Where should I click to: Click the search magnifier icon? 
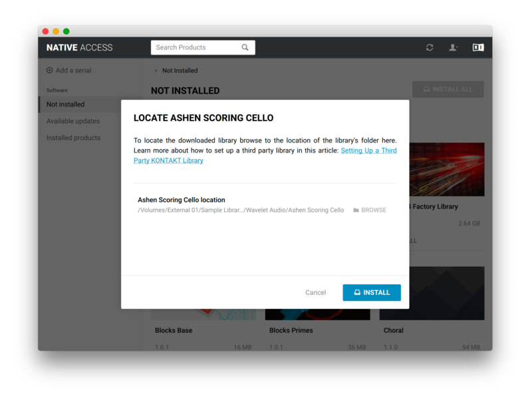click(x=245, y=47)
